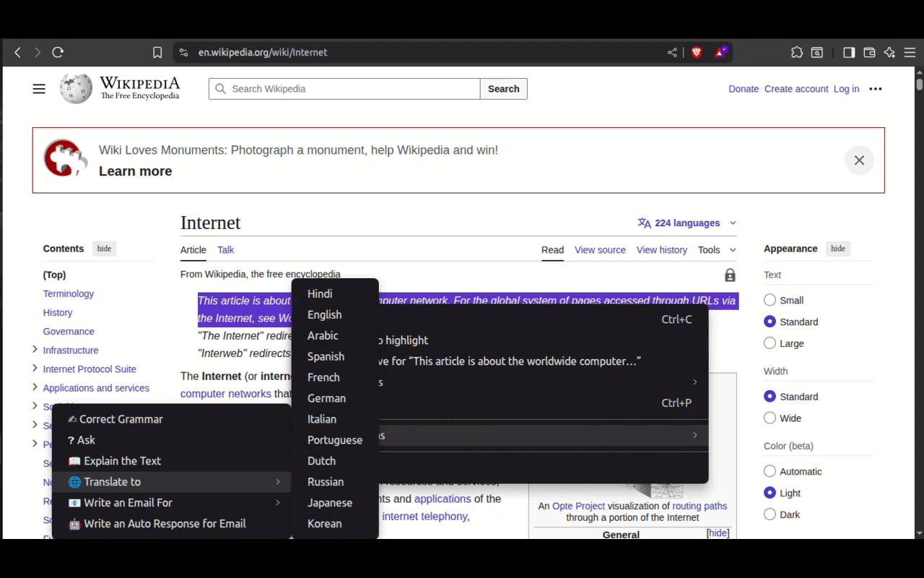Open the sidebar panel icon
This screenshot has height=578, width=924.
tap(849, 52)
